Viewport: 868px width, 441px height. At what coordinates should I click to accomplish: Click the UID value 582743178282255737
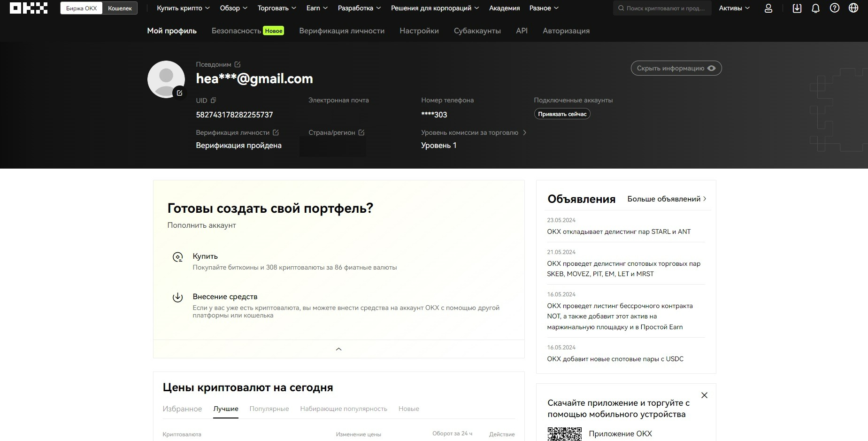point(234,115)
